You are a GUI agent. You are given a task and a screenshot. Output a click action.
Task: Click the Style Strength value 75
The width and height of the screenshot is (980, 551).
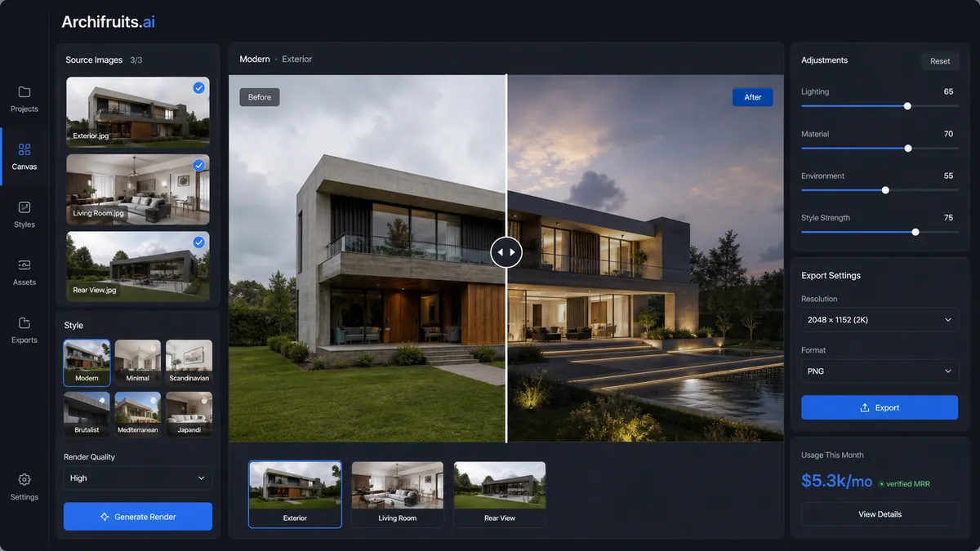click(x=948, y=218)
